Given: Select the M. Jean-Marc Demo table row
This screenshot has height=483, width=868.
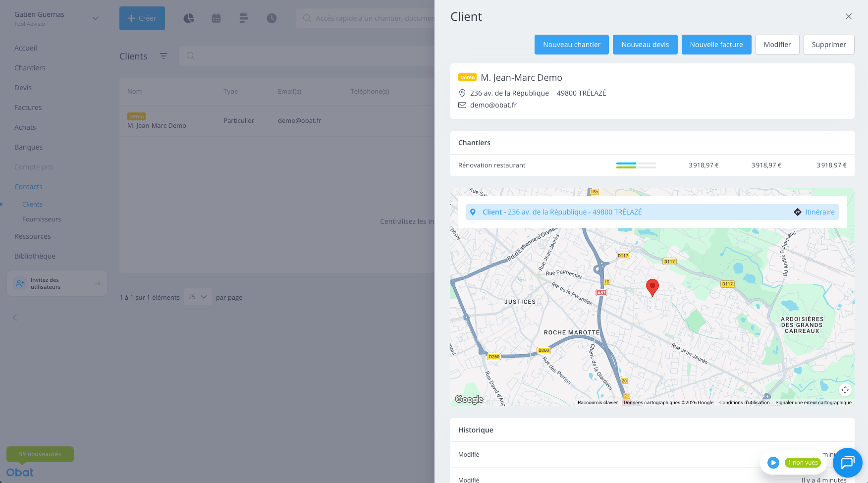Looking at the screenshot, I should point(277,121).
